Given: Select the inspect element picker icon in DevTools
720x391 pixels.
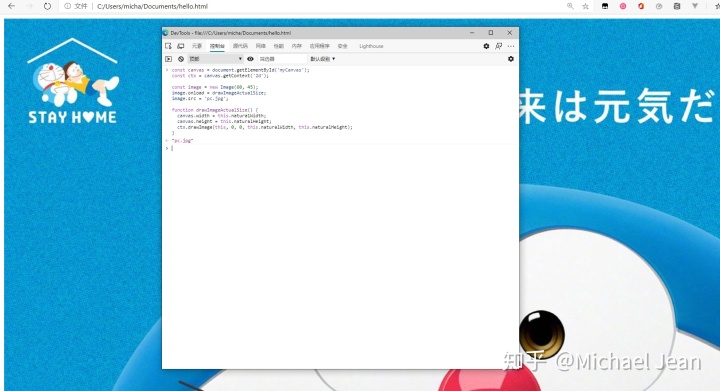Looking at the screenshot, I should tap(168, 46).
